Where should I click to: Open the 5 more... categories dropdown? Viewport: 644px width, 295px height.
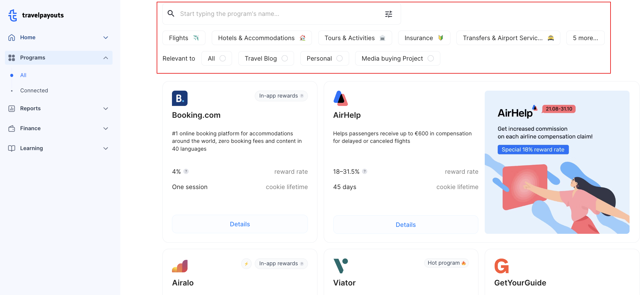coord(585,38)
